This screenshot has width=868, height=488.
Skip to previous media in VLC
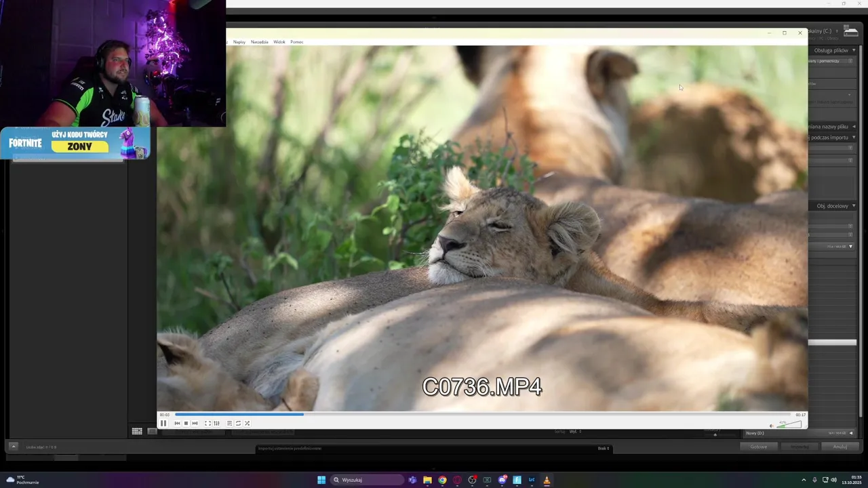[x=177, y=423]
